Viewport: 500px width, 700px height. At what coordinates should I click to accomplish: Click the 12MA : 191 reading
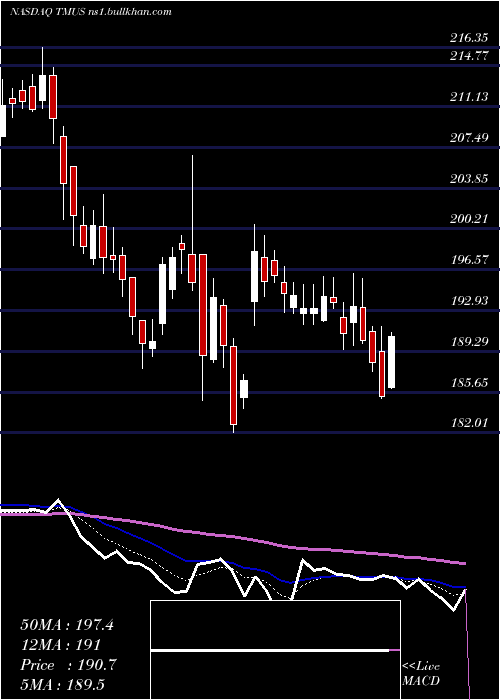pyautogui.click(x=60, y=645)
